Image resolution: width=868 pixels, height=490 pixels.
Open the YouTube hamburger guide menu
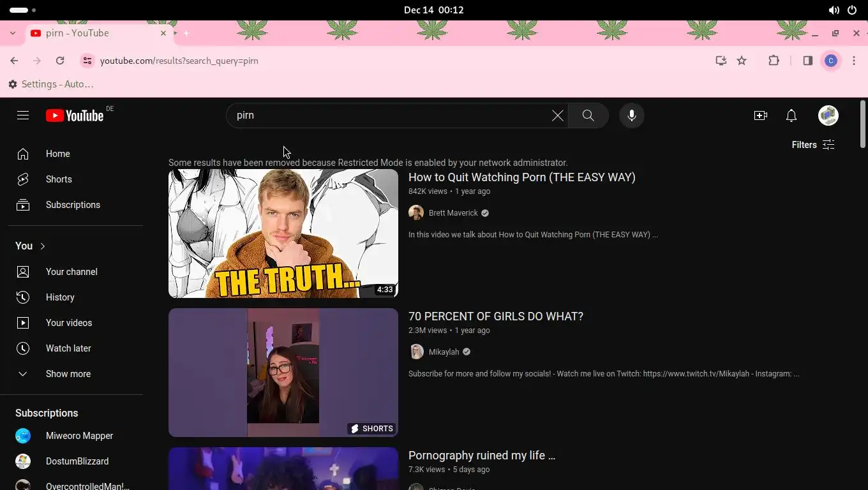[23, 115]
